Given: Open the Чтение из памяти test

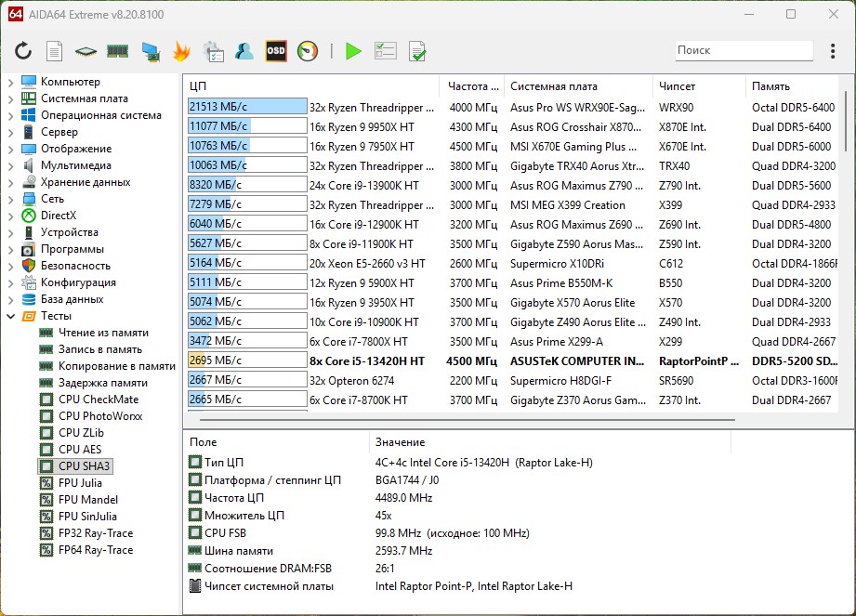Looking at the screenshot, I should coord(103,333).
